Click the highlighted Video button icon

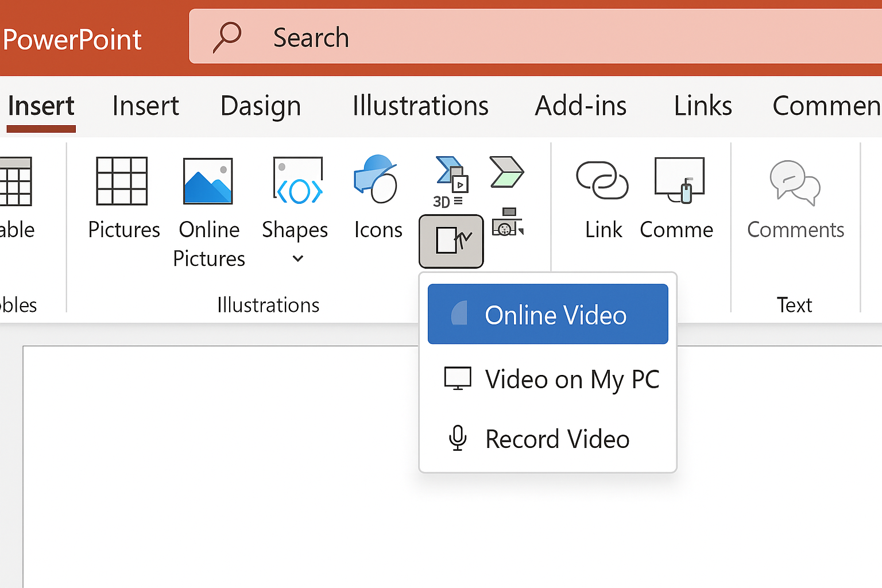click(x=451, y=241)
